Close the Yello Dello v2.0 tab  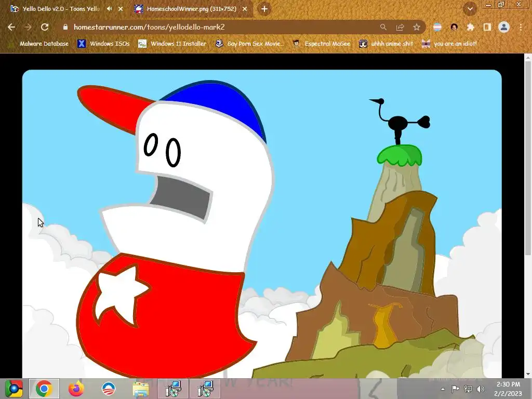pyautogui.click(x=121, y=9)
